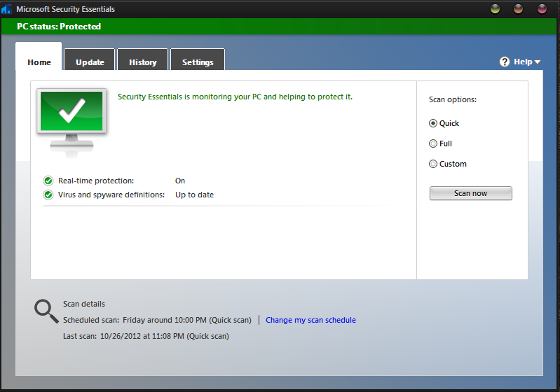560x392 pixels.
Task: Click the Virus and spyware definitions check icon
Action: pyautogui.click(x=48, y=195)
